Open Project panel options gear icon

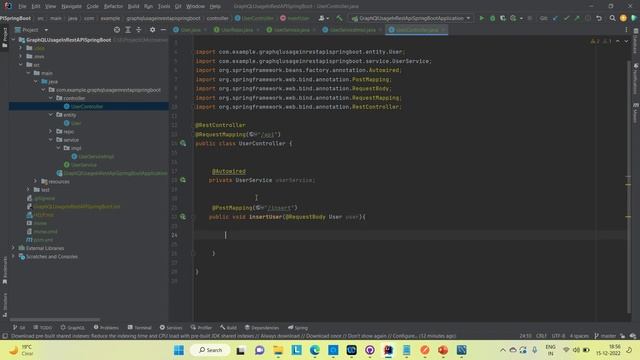[x=152, y=30]
